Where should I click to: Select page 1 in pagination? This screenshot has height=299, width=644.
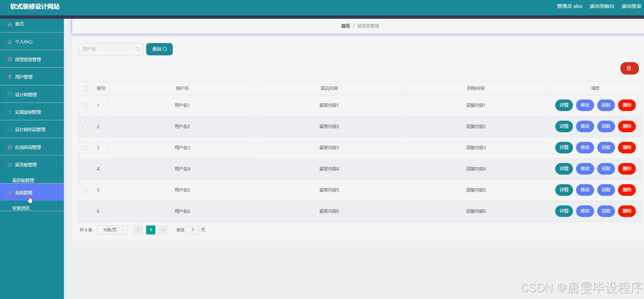151,230
